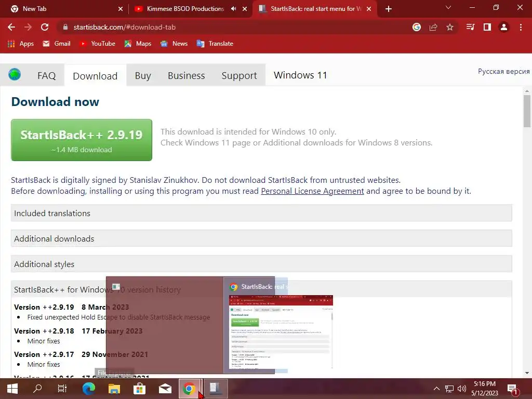
Task: Open the taskbar clock showing 5:16 PM
Action: 485,389
